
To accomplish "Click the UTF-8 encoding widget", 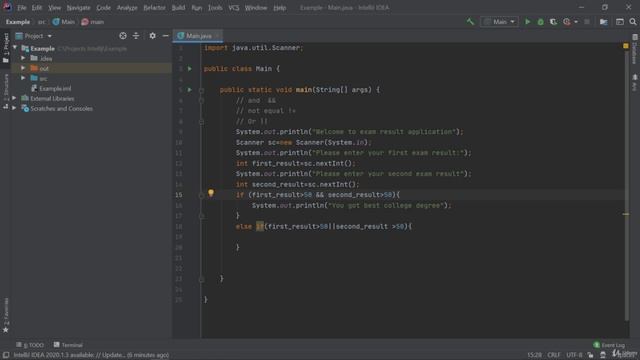I will (574, 355).
